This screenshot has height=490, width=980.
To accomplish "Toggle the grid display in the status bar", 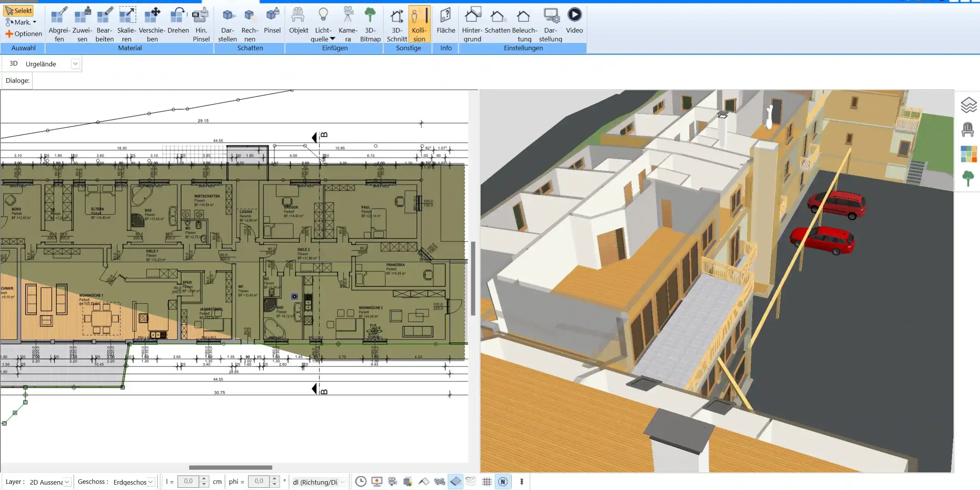I will click(486, 482).
